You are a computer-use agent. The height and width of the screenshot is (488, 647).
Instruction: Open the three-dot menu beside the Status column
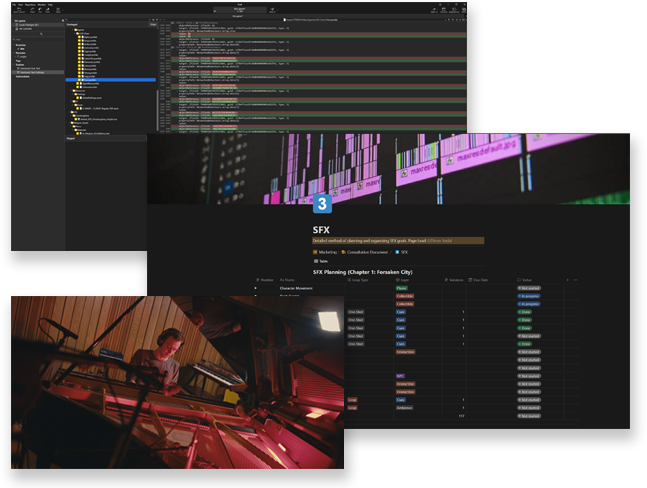click(575, 280)
